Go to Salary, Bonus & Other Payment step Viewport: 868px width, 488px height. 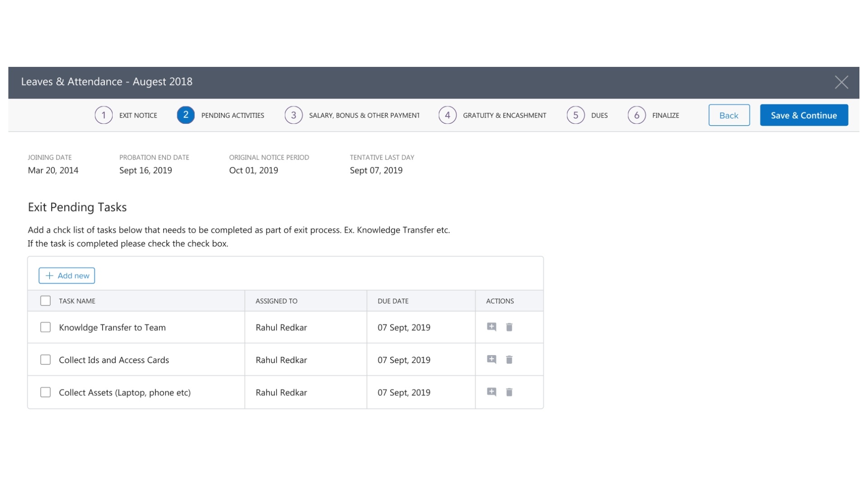tap(294, 115)
